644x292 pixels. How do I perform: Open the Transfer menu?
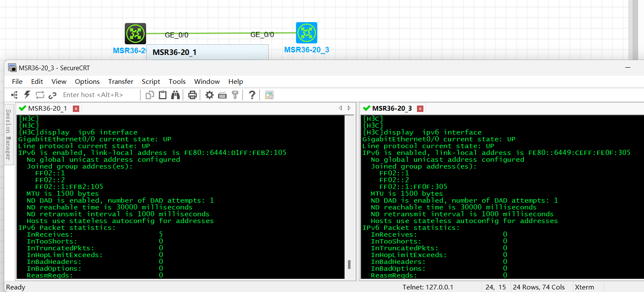(x=121, y=81)
